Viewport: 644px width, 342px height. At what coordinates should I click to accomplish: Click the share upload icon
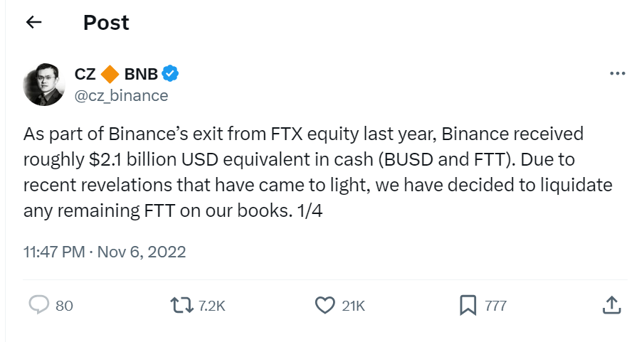611,305
